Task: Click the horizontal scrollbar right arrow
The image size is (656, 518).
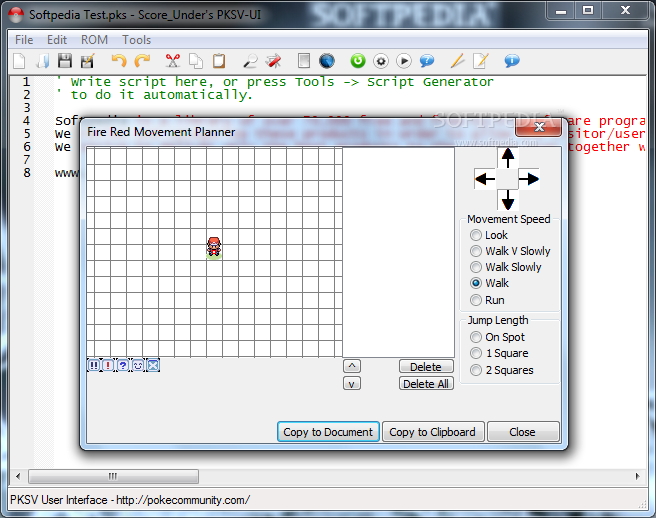Action: [x=637, y=476]
